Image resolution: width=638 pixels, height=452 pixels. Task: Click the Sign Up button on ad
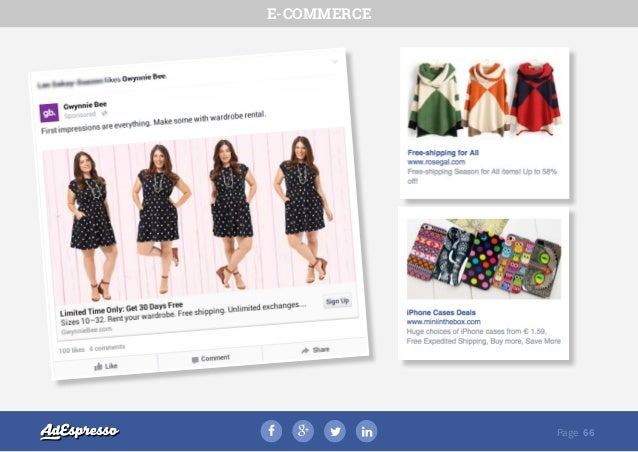pyautogui.click(x=337, y=301)
